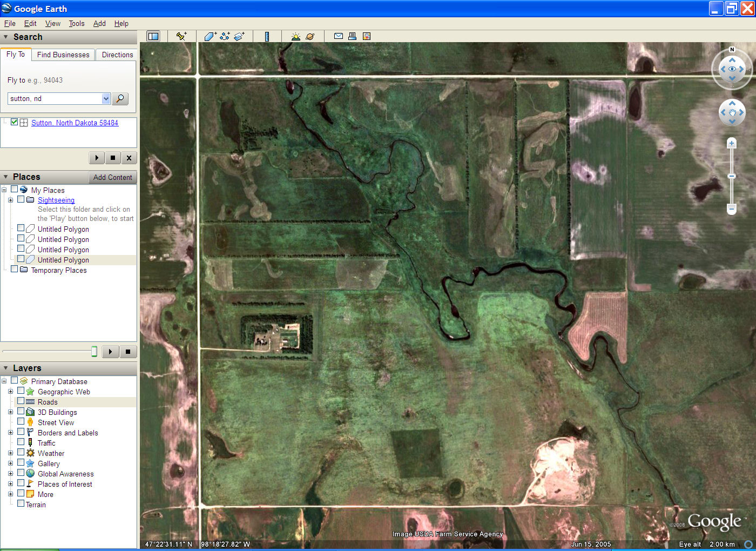Click the zoom slider handle

(x=732, y=176)
